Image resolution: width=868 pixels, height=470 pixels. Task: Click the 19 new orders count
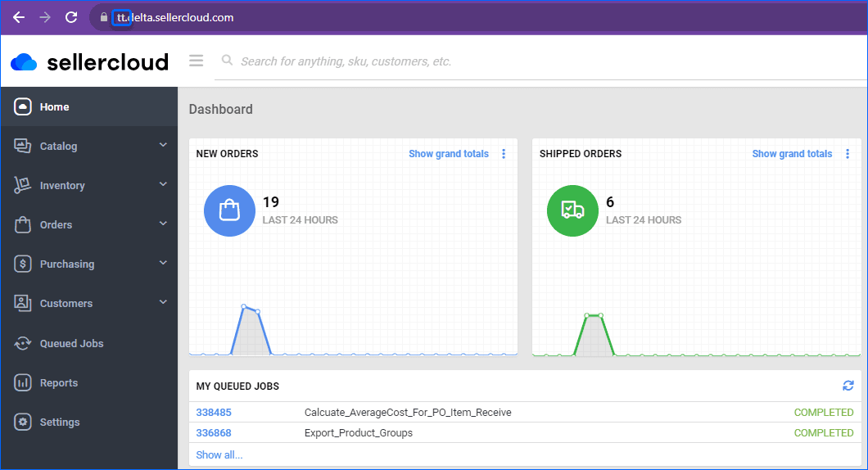(x=271, y=202)
